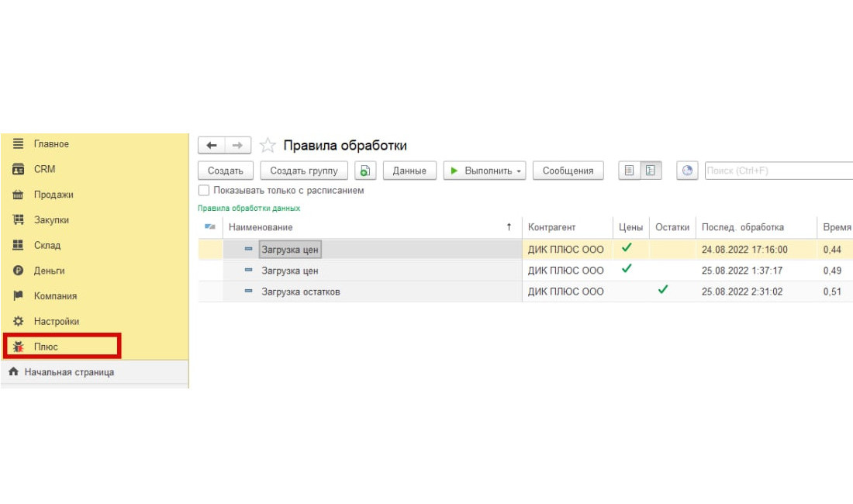
Task: Click the pie chart report icon
Action: [687, 171]
